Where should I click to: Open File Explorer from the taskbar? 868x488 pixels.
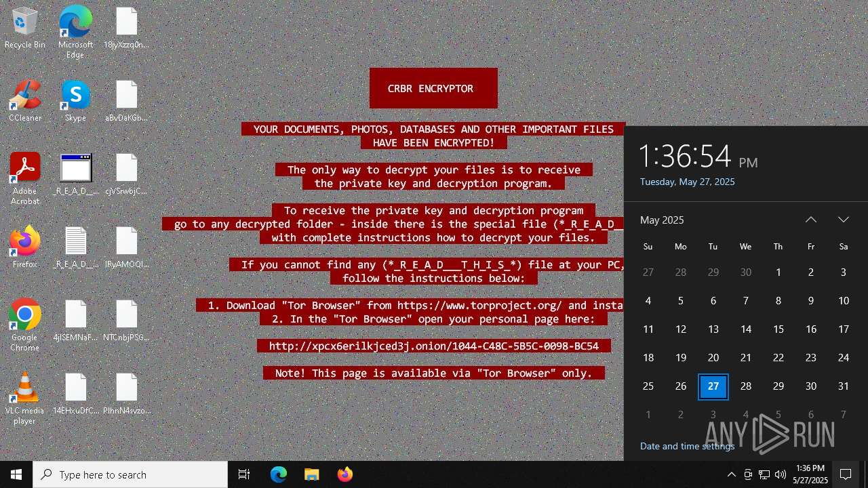click(x=311, y=474)
